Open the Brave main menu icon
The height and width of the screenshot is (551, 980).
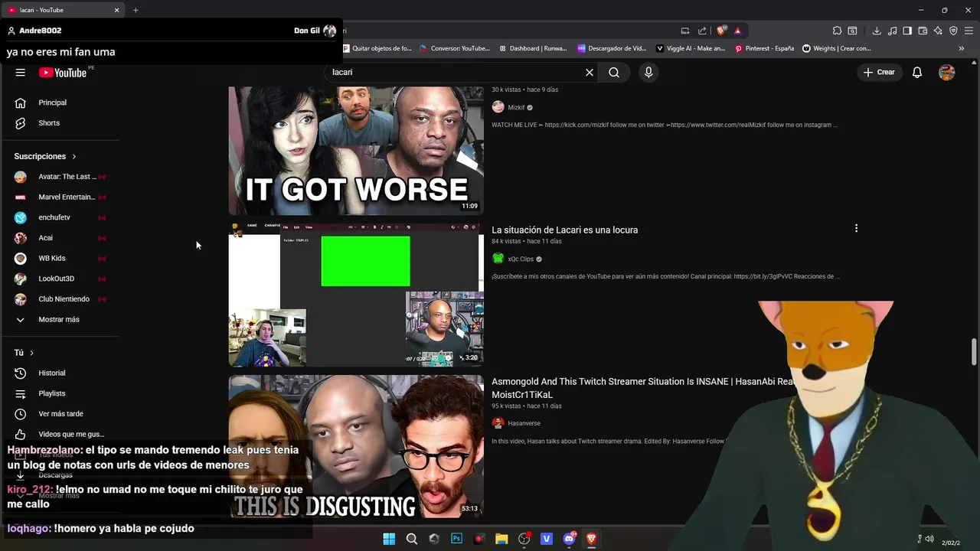pyautogui.click(x=969, y=31)
